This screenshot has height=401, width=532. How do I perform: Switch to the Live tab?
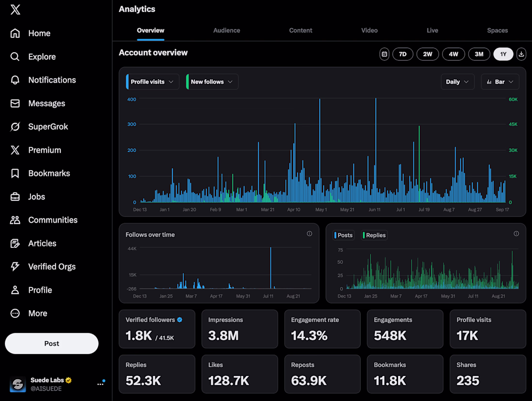click(x=432, y=30)
